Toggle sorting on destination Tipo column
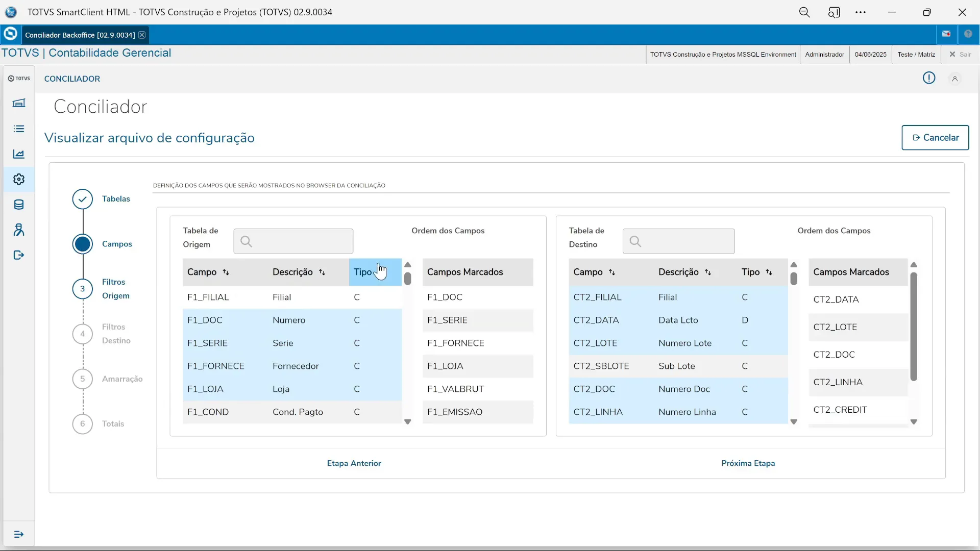 (770, 272)
